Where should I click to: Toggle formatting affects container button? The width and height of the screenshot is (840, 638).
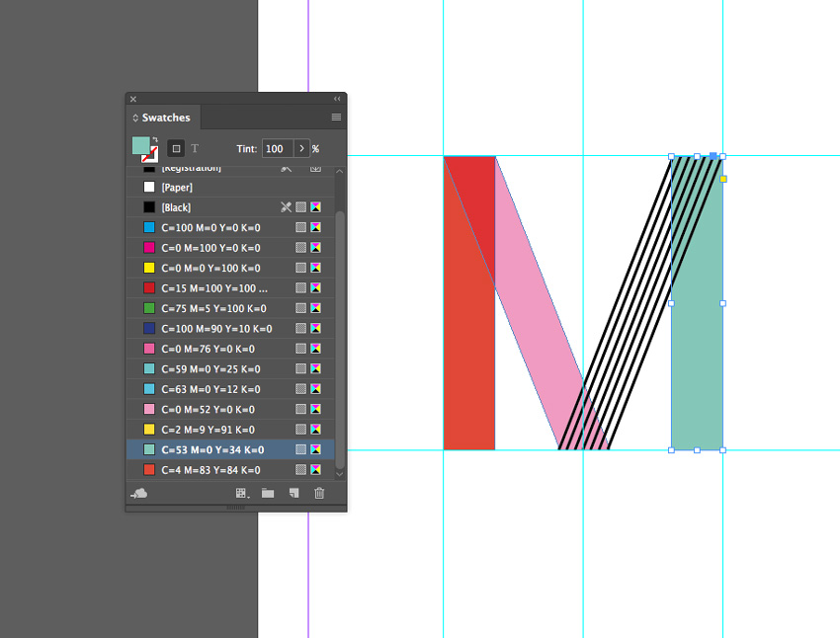point(176,149)
